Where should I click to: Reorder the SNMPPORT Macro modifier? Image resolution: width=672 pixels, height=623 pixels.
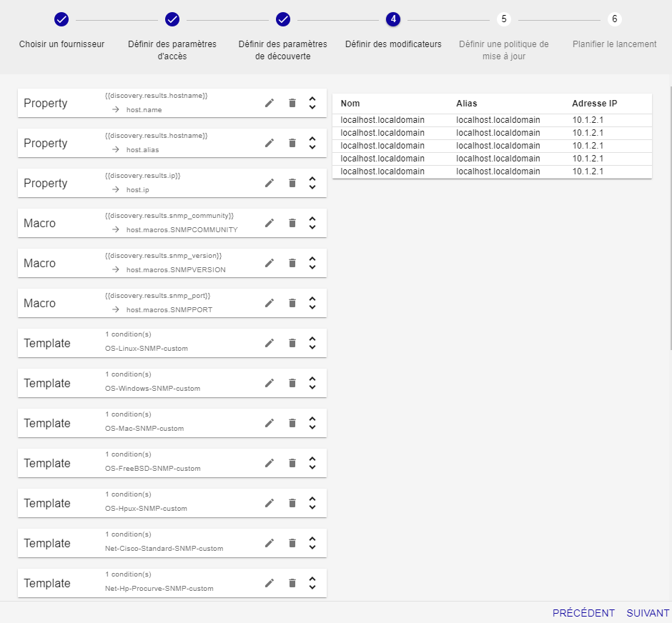coord(312,303)
